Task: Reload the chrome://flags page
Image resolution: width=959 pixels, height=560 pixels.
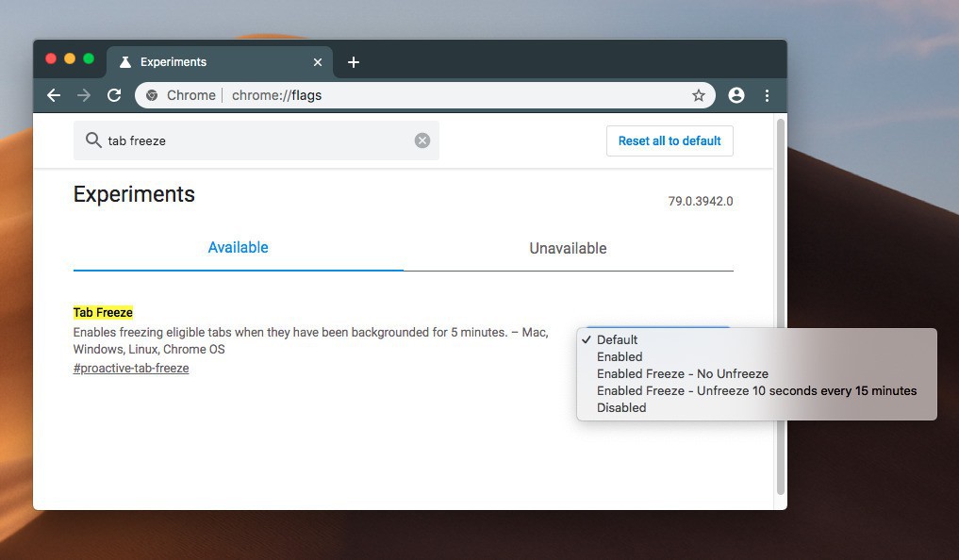Action: [x=114, y=95]
